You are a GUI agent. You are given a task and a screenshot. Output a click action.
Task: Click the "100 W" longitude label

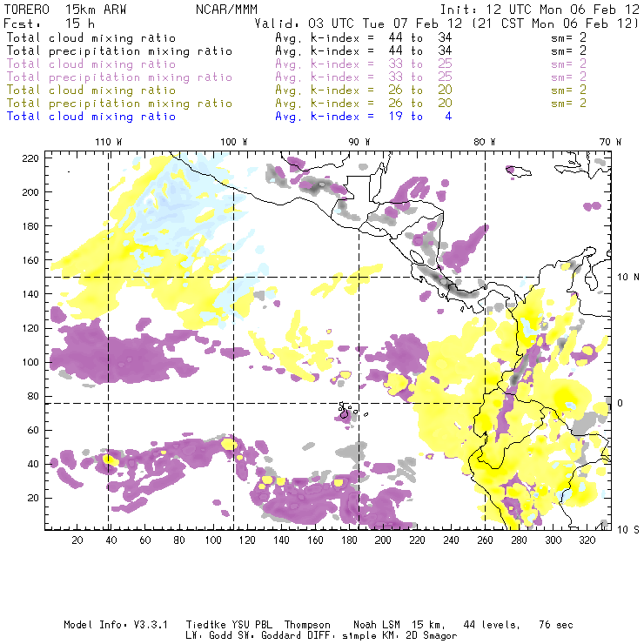(234, 142)
